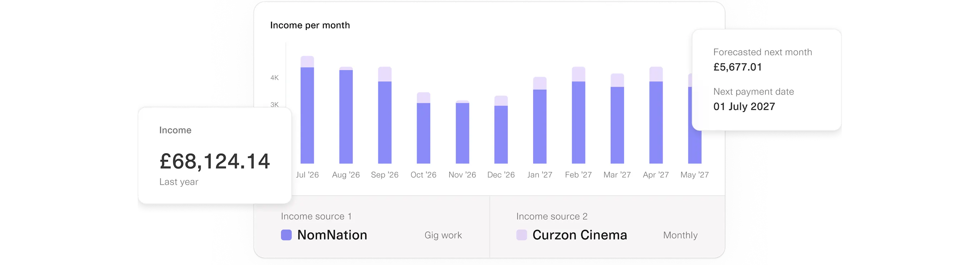Image resolution: width=980 pixels, height=265 pixels.
Task: Click the 'Income per month' chart title
Action: [x=310, y=25]
